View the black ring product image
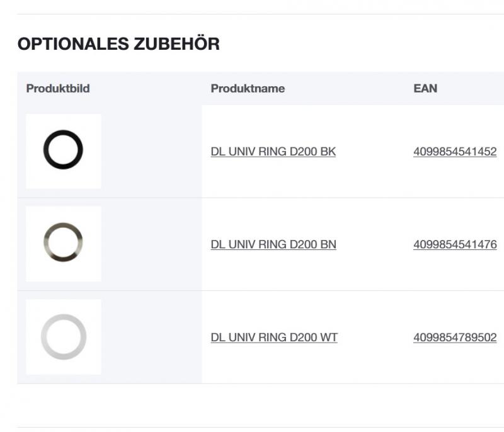The image size is (504, 432). [x=62, y=151]
